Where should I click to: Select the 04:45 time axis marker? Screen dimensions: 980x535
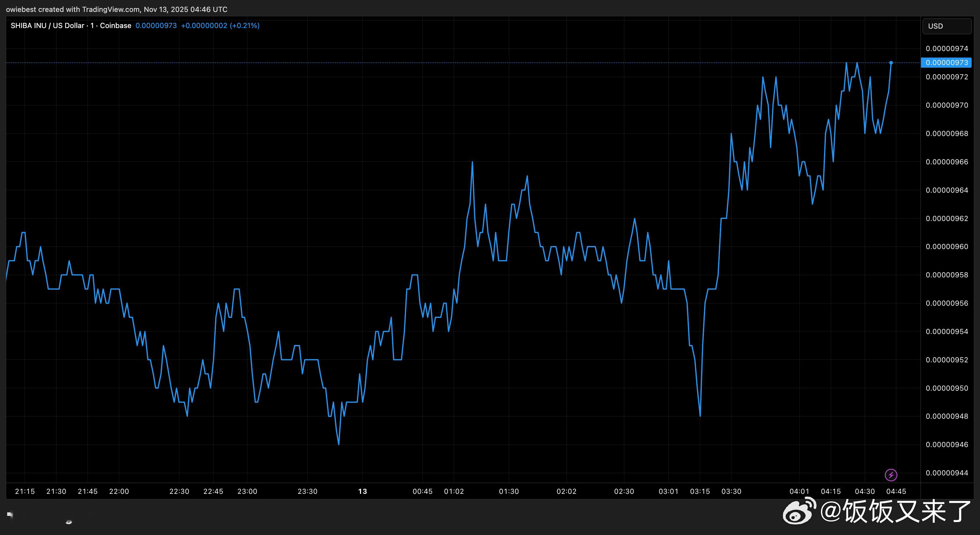pos(896,491)
